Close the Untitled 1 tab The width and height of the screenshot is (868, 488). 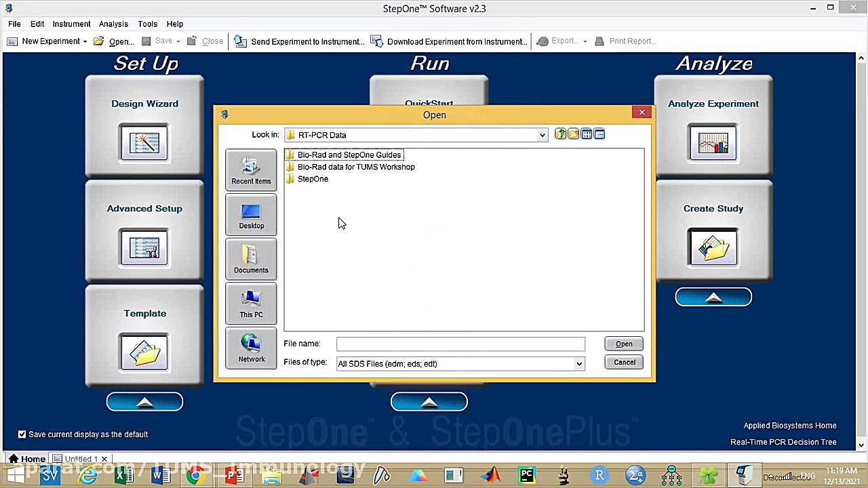pos(104,459)
